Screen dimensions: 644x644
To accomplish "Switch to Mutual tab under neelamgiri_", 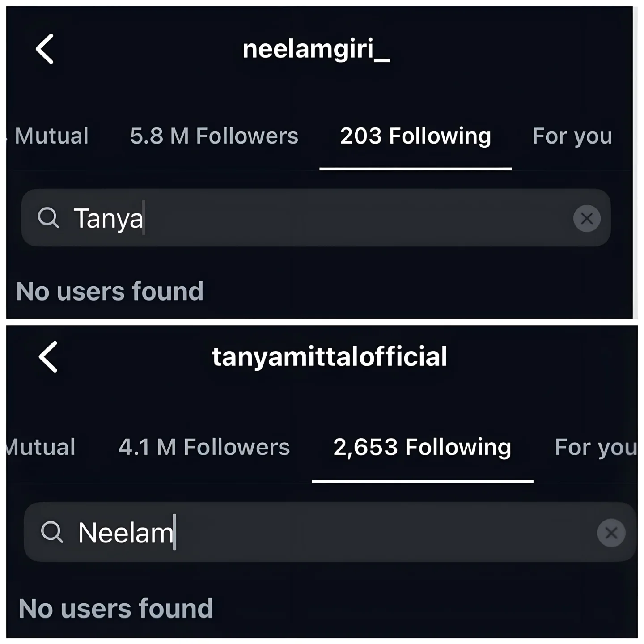I will [51, 136].
